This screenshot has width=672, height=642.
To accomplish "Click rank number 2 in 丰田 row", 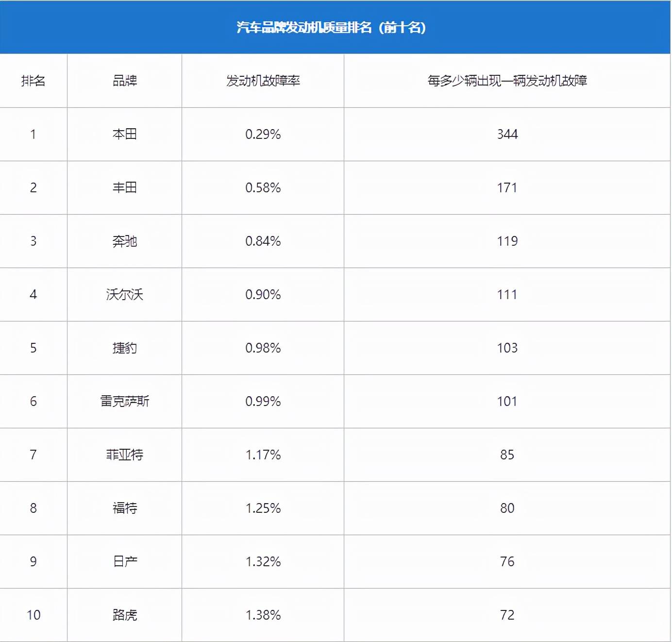I will pyautogui.click(x=33, y=187).
